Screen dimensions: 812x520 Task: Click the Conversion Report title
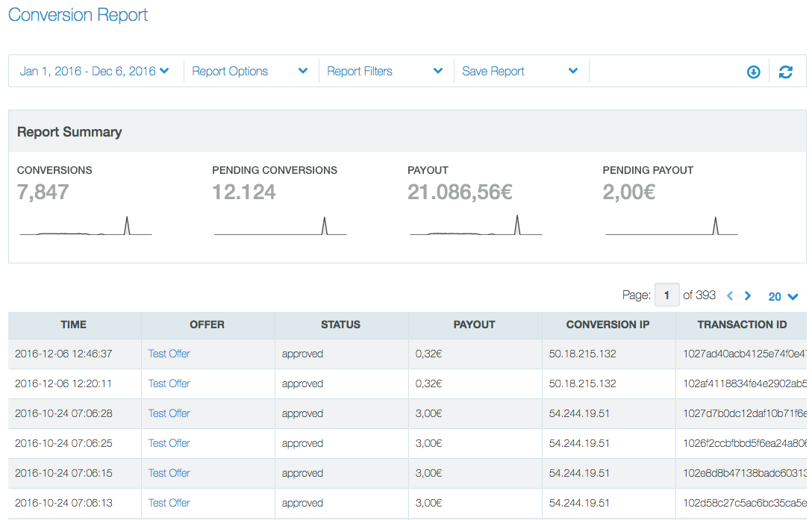(78, 15)
